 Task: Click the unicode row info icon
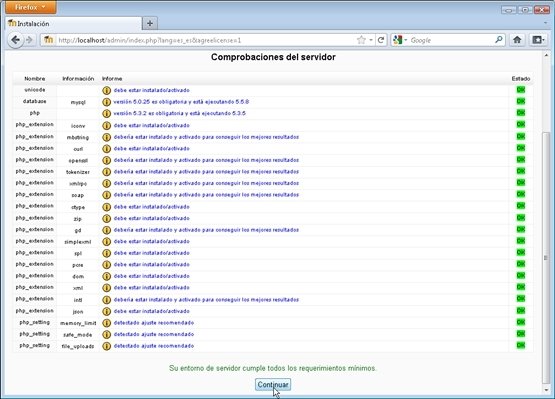(107, 90)
